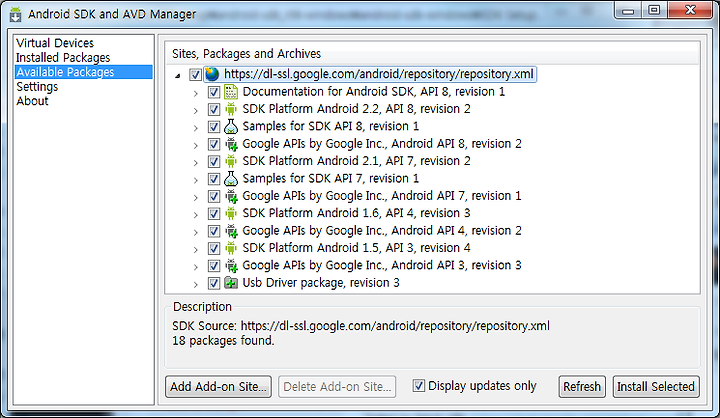Open the Settings page
This screenshot has width=720, height=418.
(37, 87)
